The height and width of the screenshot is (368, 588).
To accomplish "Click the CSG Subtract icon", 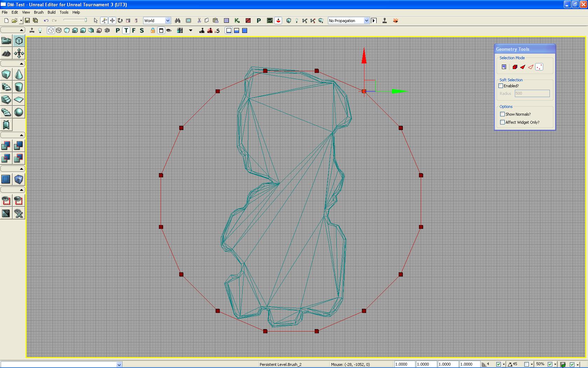I will pyautogui.click(x=19, y=145).
